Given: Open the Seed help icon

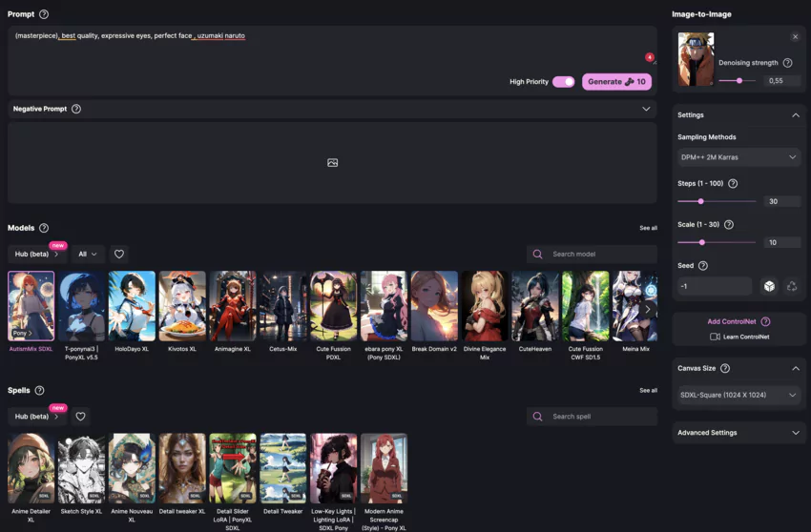Looking at the screenshot, I should pos(703,266).
